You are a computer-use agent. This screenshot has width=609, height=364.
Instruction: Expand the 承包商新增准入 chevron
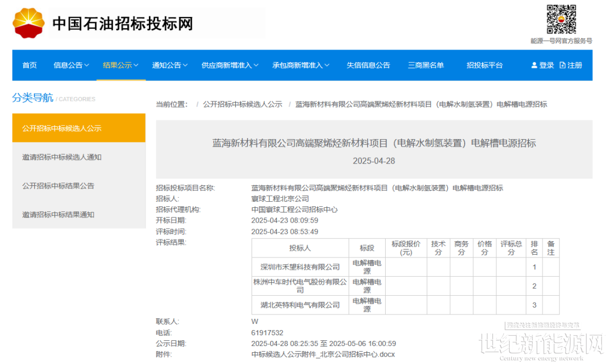coord(327,65)
